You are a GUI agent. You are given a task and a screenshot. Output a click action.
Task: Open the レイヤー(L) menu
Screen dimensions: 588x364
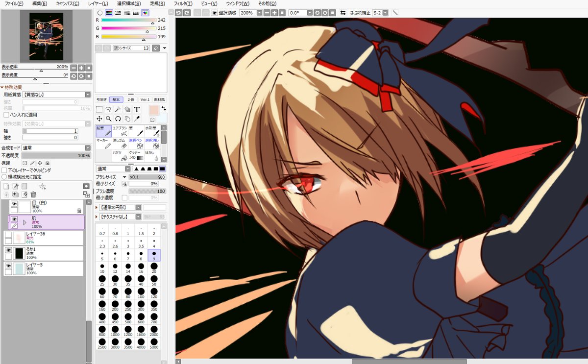point(98,3)
